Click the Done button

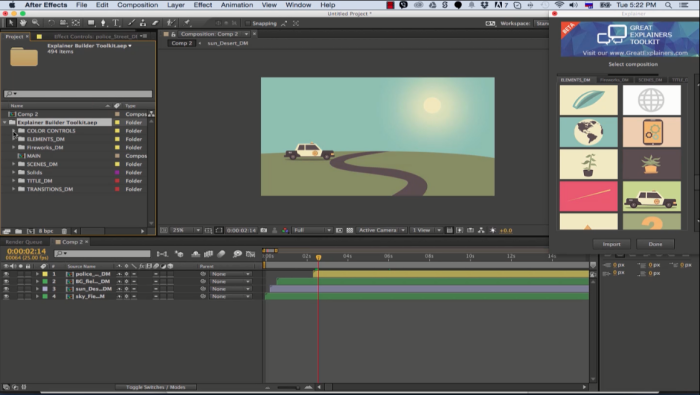[655, 244]
